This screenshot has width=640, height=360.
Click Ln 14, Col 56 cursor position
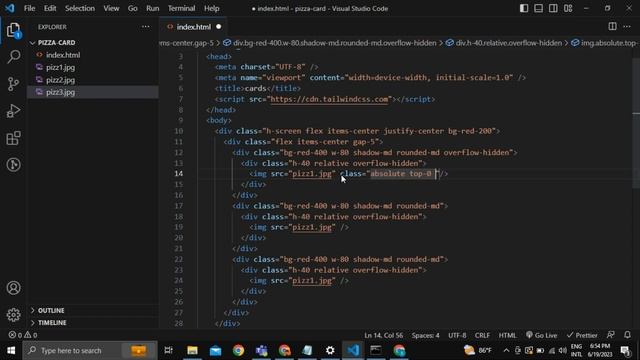coord(383,335)
